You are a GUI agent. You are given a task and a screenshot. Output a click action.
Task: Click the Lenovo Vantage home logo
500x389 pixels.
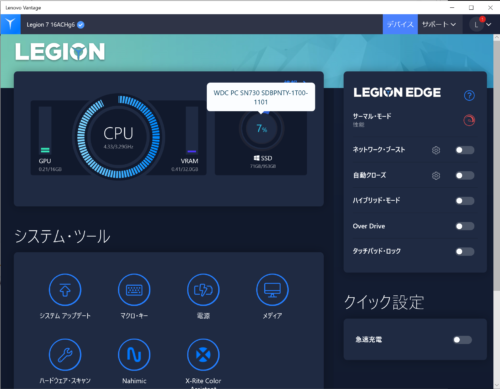coord(11,24)
